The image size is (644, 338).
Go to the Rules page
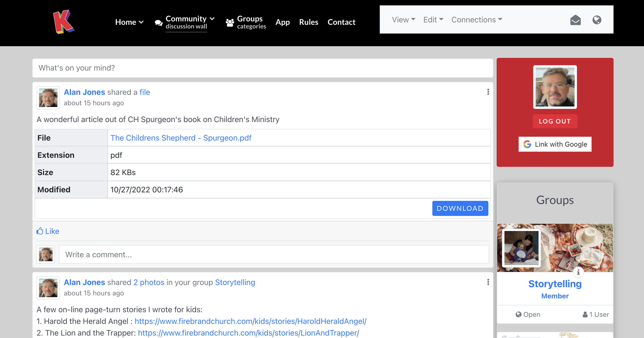click(x=309, y=22)
